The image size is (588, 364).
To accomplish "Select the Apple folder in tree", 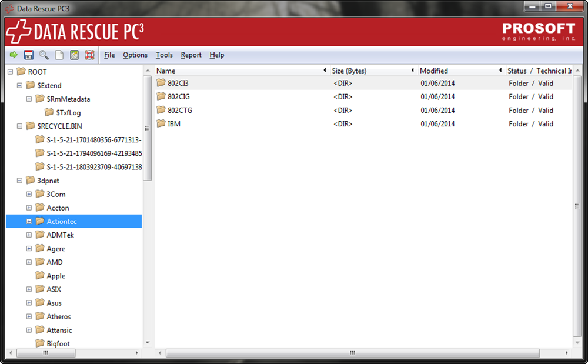I will pyautogui.click(x=50, y=276).
